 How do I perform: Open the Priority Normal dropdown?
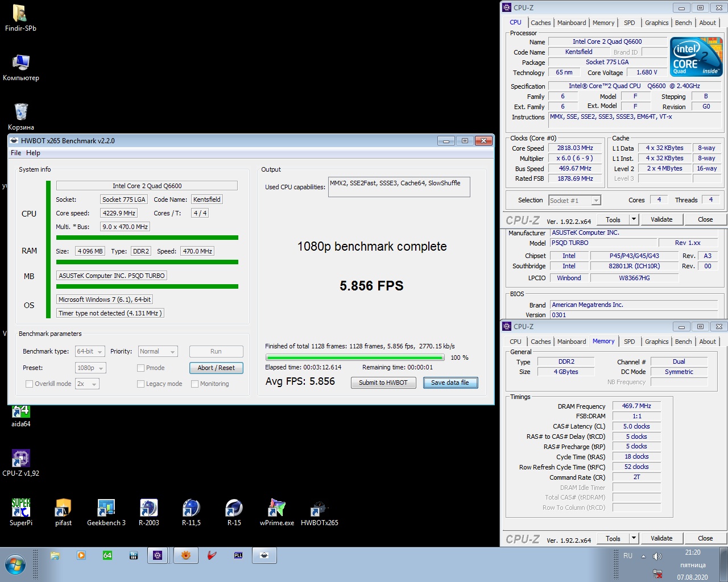coord(158,351)
